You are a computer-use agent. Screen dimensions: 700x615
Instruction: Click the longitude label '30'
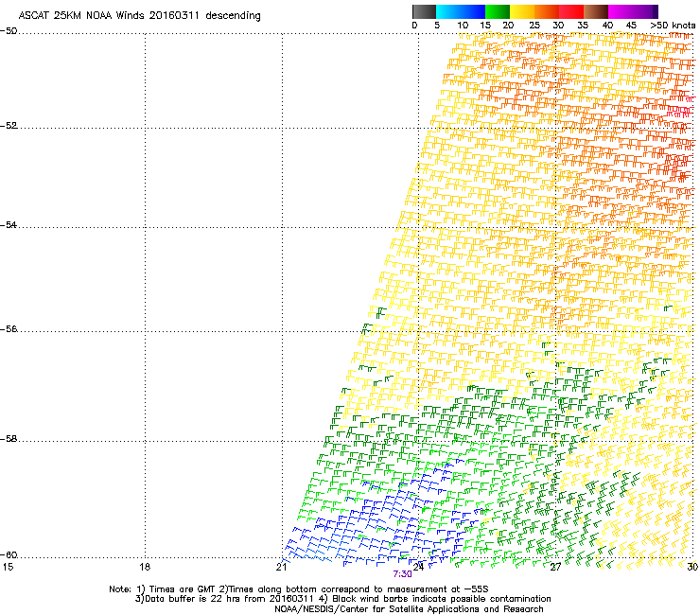click(692, 567)
